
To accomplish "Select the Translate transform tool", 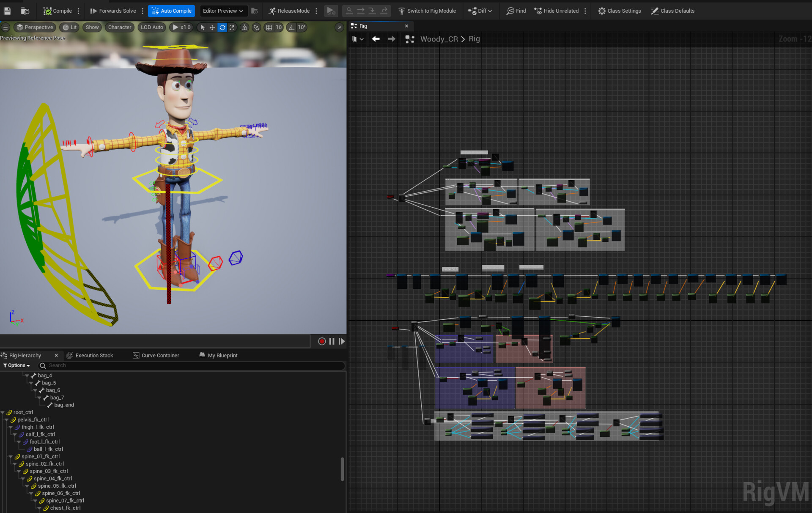I will point(212,27).
